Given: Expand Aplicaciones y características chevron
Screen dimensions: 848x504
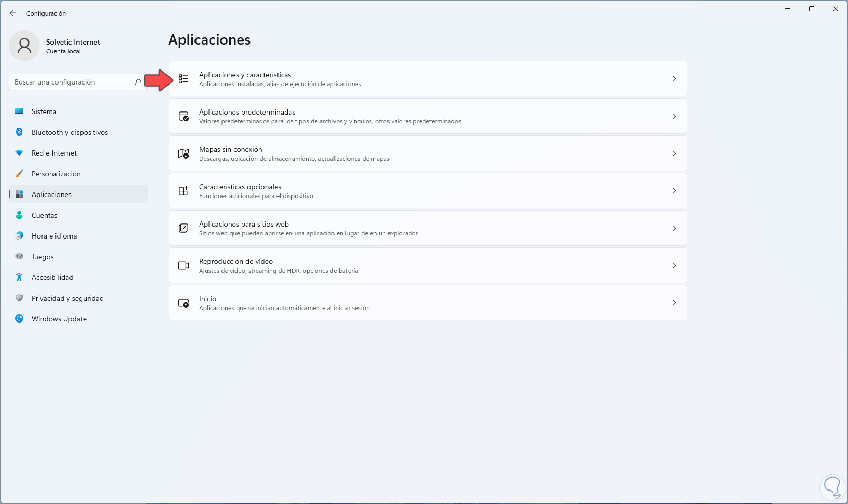Looking at the screenshot, I should [674, 79].
